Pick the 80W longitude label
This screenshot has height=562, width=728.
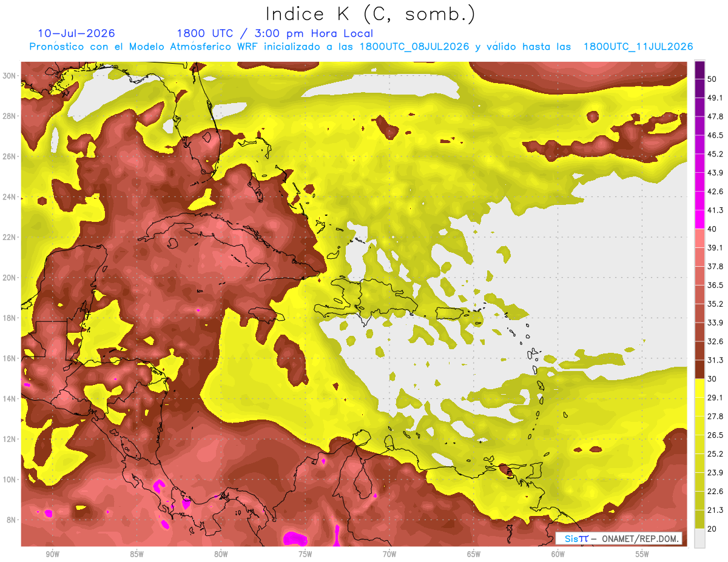(x=221, y=554)
